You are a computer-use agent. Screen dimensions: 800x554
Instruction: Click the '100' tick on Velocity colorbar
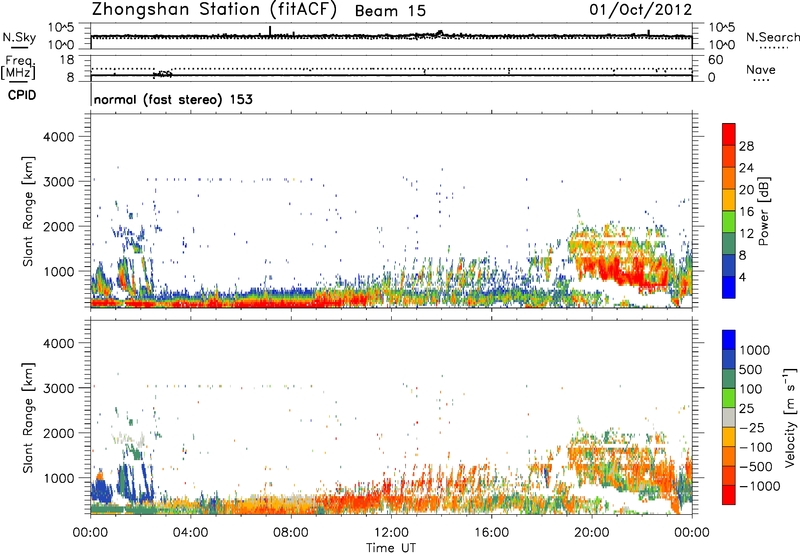click(x=751, y=389)
